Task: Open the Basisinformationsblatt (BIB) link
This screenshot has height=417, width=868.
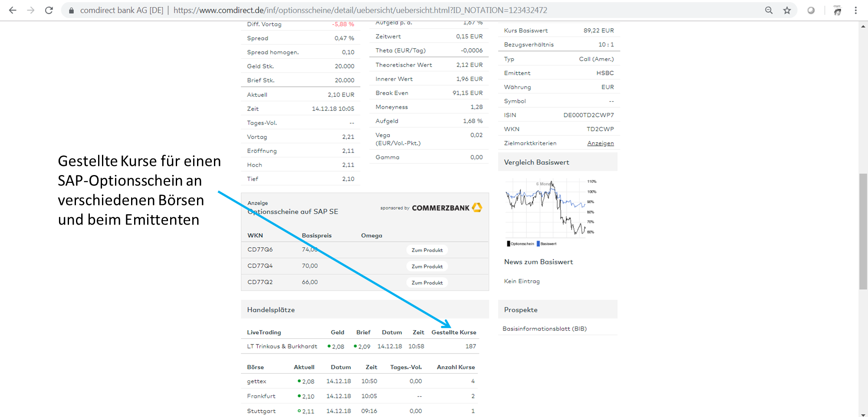Action: 544,329
